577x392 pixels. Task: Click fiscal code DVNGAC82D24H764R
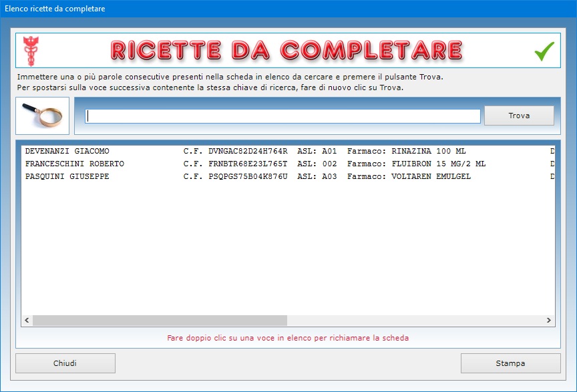pyautogui.click(x=248, y=151)
